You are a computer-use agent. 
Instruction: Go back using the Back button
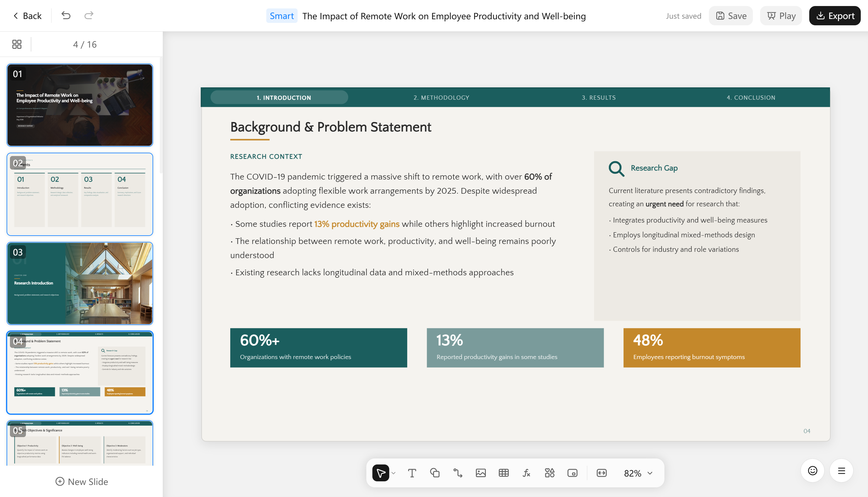point(27,16)
